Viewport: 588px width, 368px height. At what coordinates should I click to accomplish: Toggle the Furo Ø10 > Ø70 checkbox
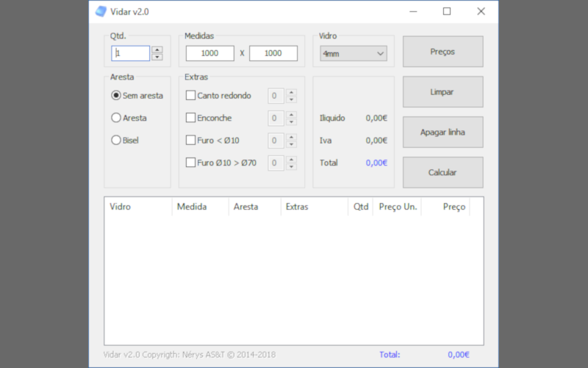[190, 163]
